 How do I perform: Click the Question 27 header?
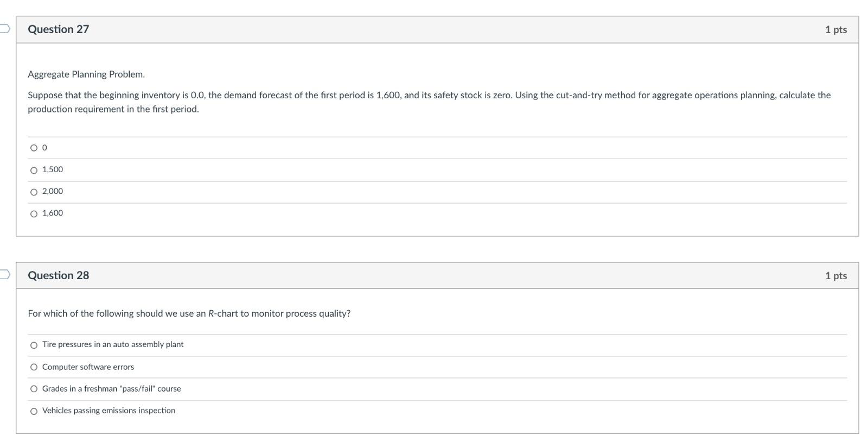[x=59, y=30]
